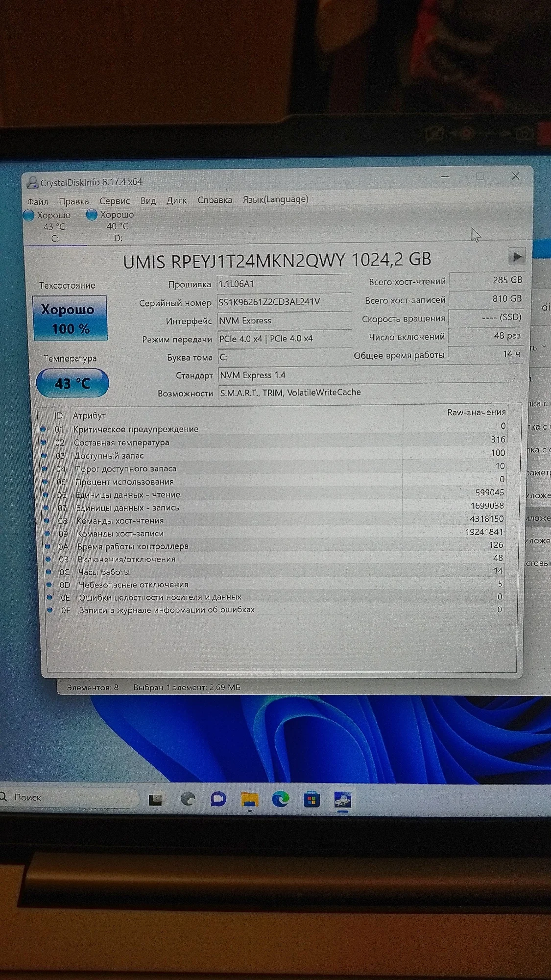The width and height of the screenshot is (551, 980).
Task: Click the firmware field 1.1L06A1
Action: 284,284
